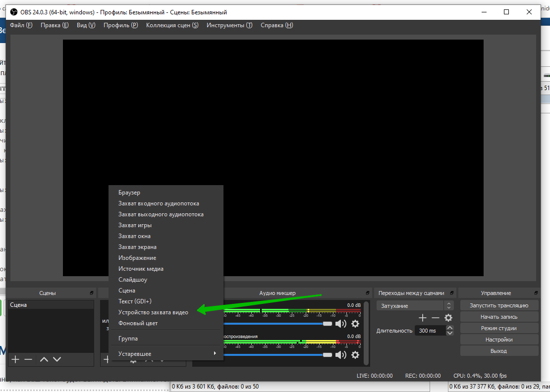Move scene up with arrow icon

44,359
